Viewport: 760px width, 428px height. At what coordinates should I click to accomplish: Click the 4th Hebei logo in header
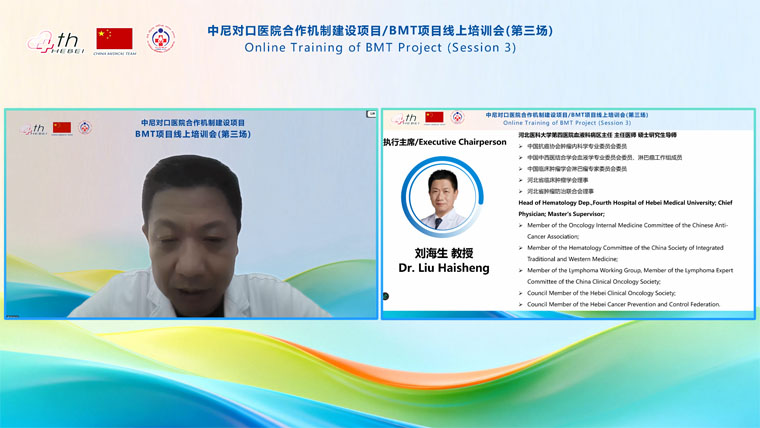(54, 41)
